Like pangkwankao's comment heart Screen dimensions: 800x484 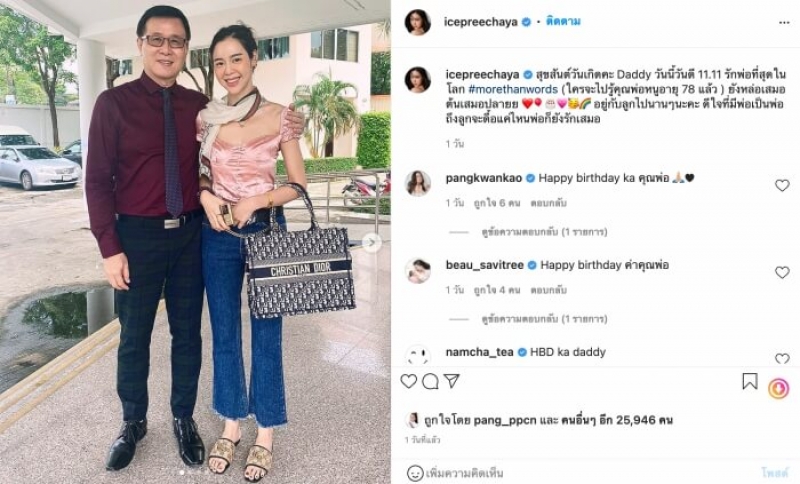point(782,185)
